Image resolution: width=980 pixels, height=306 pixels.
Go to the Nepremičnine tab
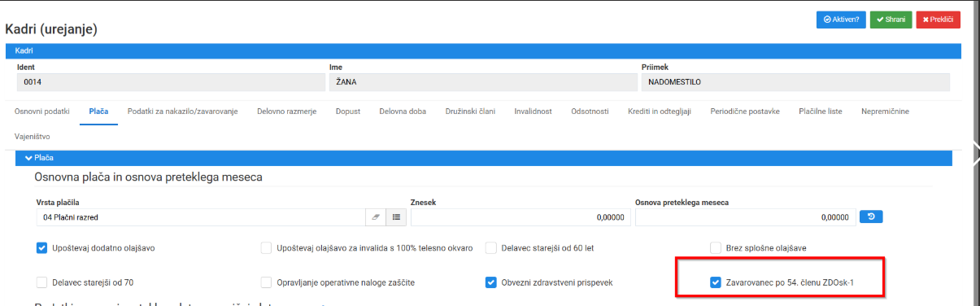coord(885,111)
